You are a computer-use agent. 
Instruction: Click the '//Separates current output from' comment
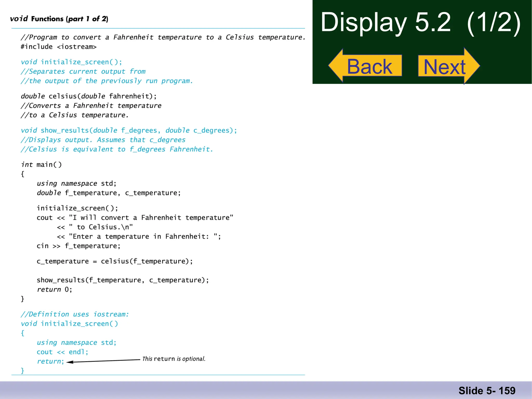click(x=83, y=71)
